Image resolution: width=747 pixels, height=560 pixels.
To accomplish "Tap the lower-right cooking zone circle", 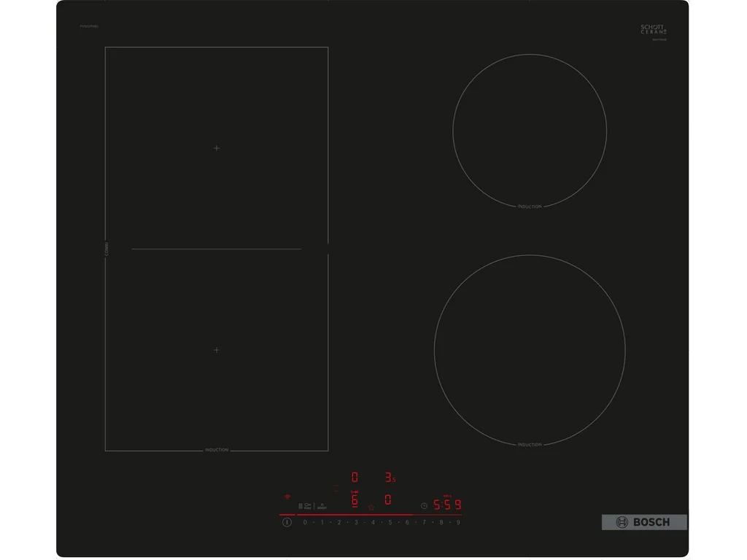I will pyautogui.click(x=530, y=351).
